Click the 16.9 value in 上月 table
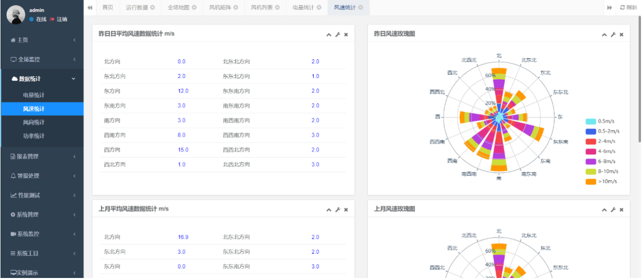The height and width of the screenshot is (280, 644). tap(183, 237)
